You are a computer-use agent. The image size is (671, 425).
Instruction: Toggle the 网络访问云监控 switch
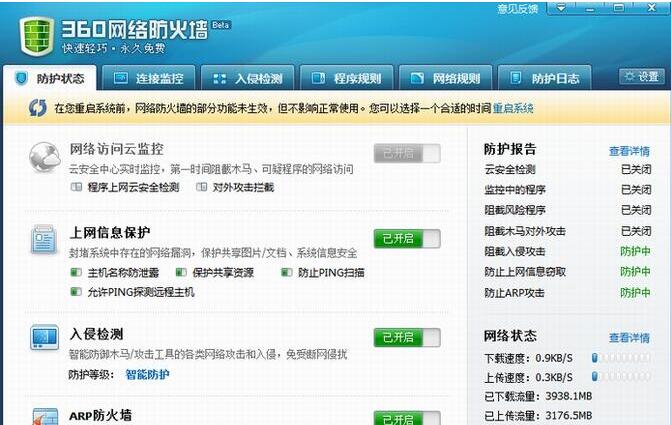(407, 153)
